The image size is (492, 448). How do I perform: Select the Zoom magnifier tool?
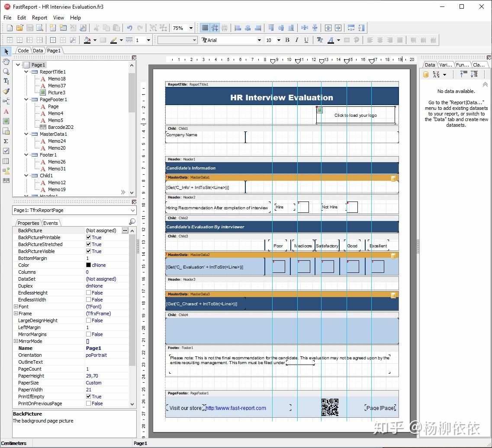coord(6,72)
